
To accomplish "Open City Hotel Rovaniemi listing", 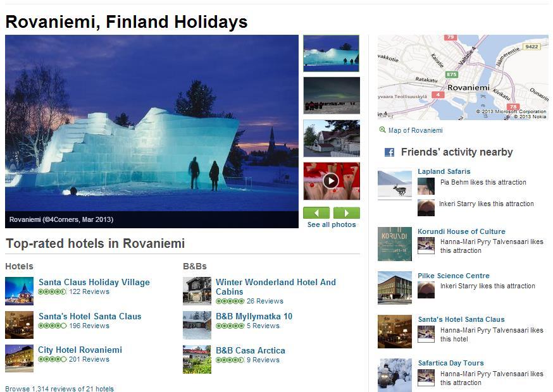I will pos(80,350).
